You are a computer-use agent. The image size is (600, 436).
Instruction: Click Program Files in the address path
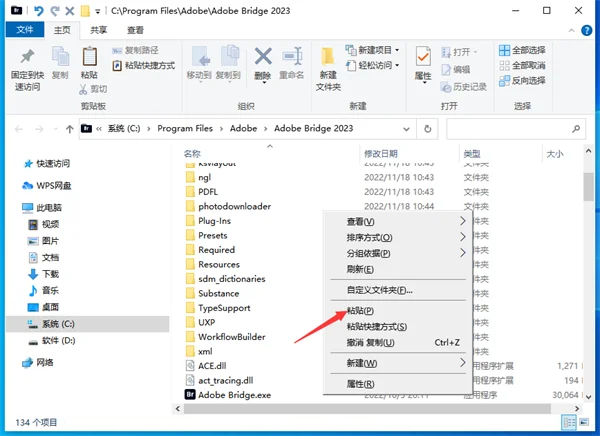pos(185,129)
